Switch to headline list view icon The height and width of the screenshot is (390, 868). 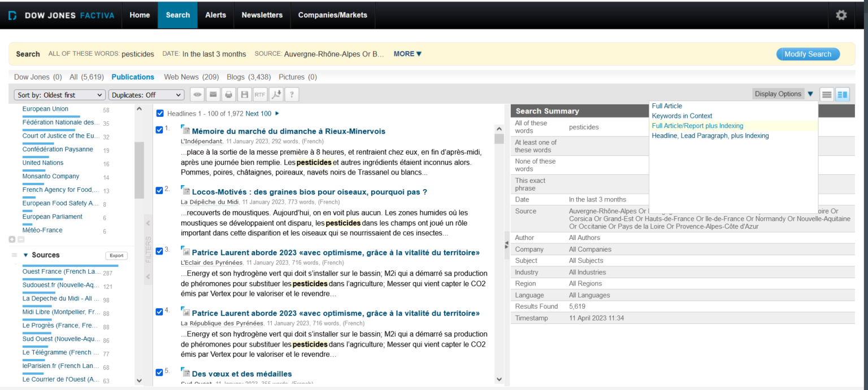tap(827, 95)
